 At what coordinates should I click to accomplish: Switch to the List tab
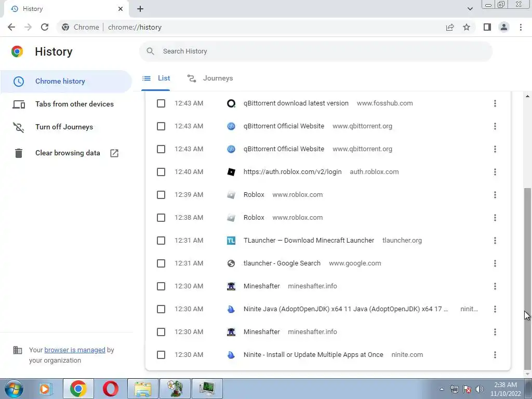pyautogui.click(x=156, y=78)
